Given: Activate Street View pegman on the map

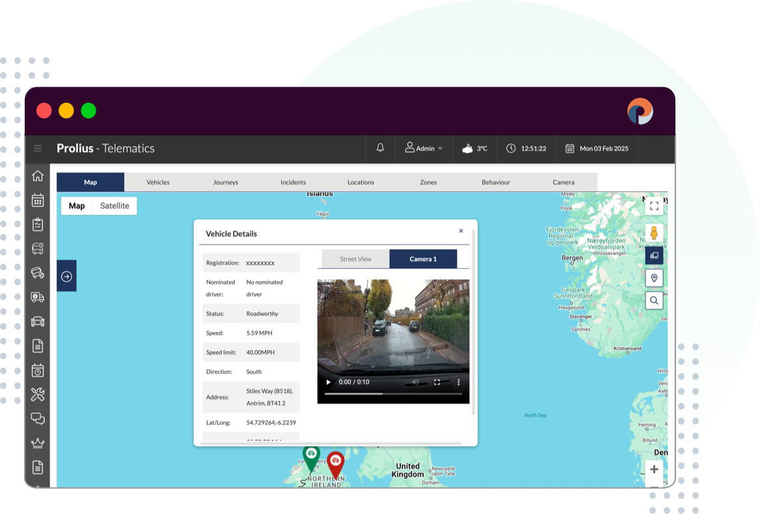Looking at the screenshot, I should pos(653,230).
